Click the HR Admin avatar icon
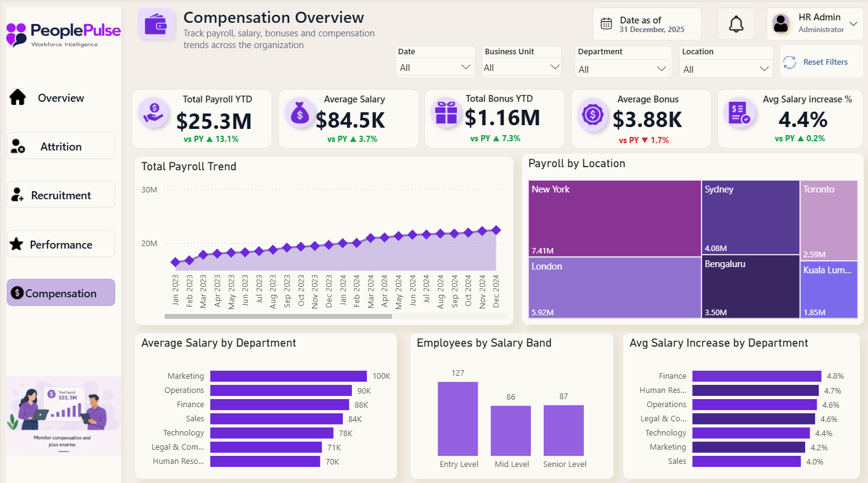This screenshot has height=483, width=868. tap(781, 24)
